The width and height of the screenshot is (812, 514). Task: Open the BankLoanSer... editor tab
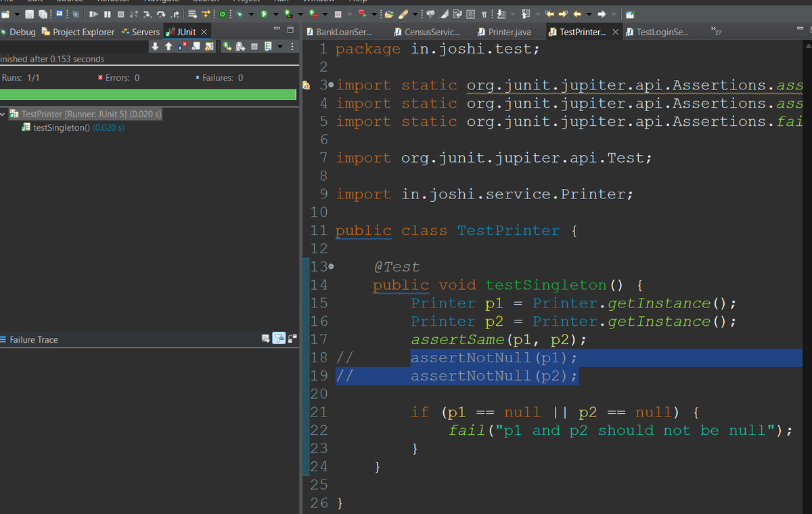339,32
